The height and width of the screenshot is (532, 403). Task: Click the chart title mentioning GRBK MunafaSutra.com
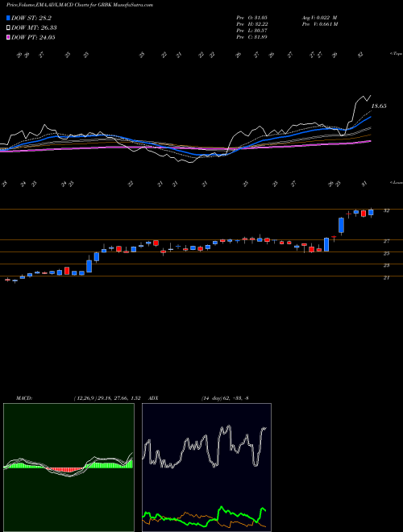(x=80, y=5)
